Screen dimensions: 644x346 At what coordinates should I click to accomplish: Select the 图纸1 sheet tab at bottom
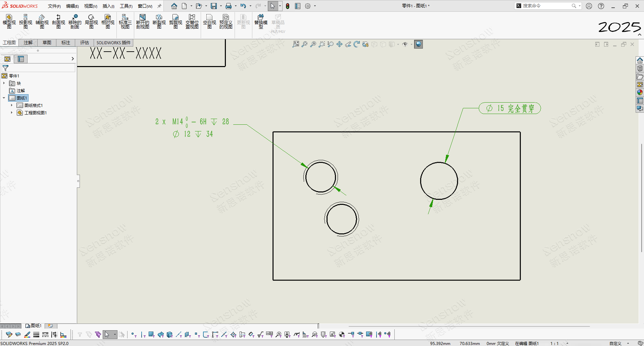(x=34, y=326)
